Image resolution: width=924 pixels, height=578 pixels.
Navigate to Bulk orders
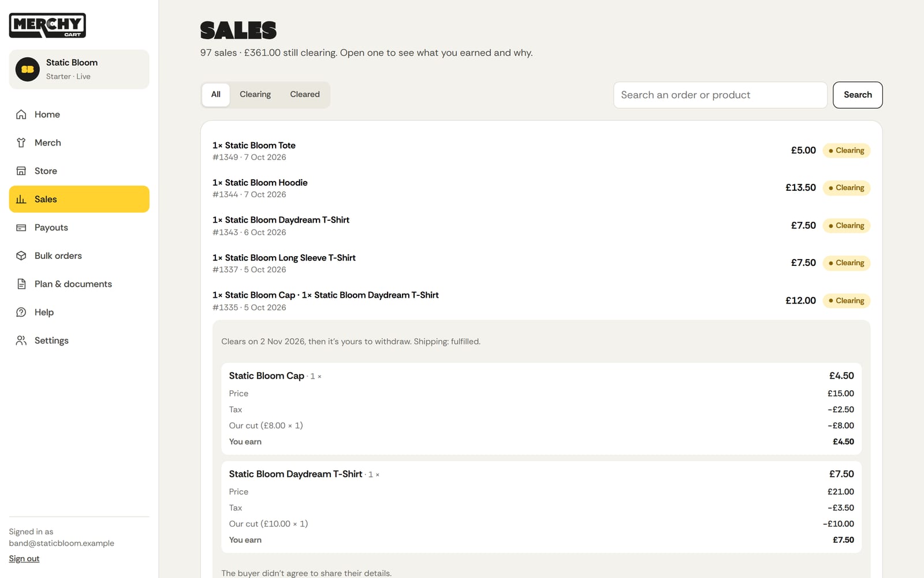tap(79, 256)
